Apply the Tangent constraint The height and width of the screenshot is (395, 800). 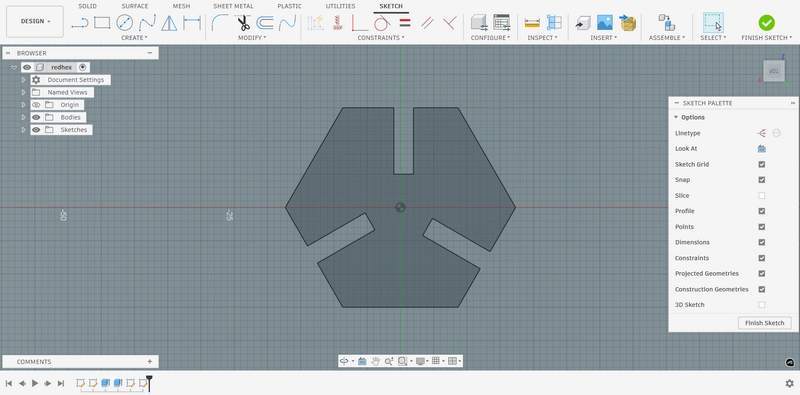click(x=382, y=22)
